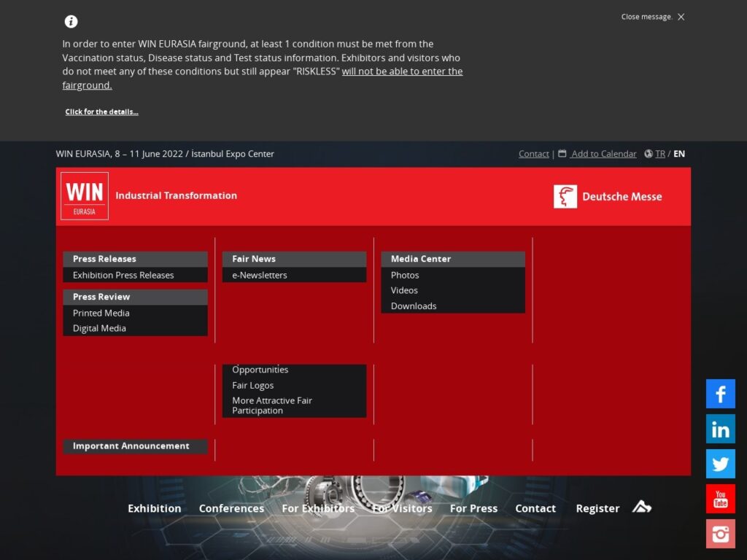Open Conferences in main navigation

click(x=231, y=508)
